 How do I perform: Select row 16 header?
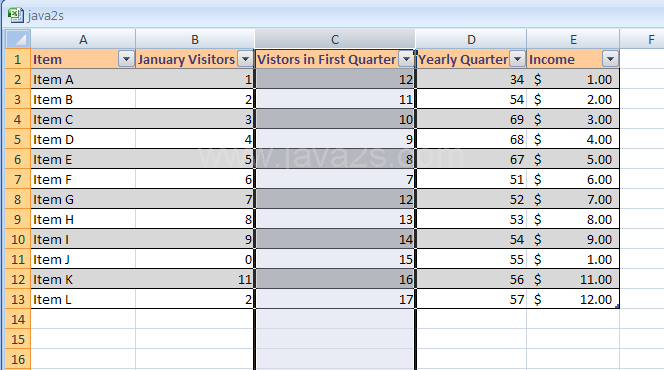pos(18,359)
